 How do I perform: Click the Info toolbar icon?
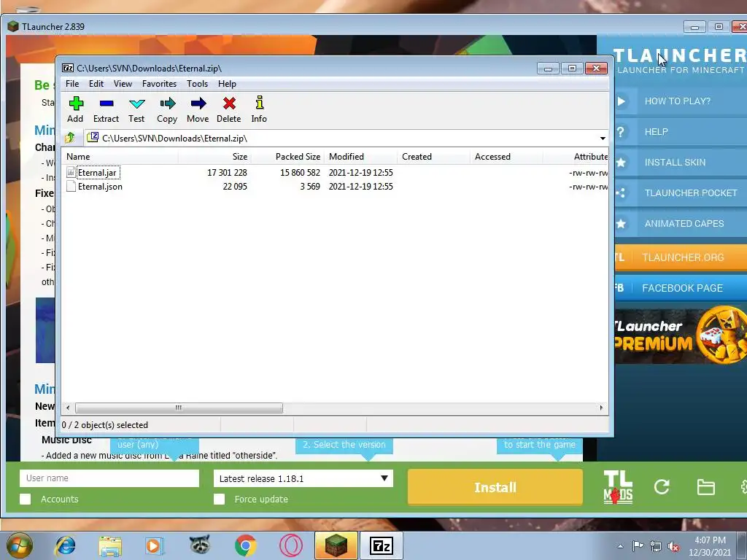click(259, 109)
